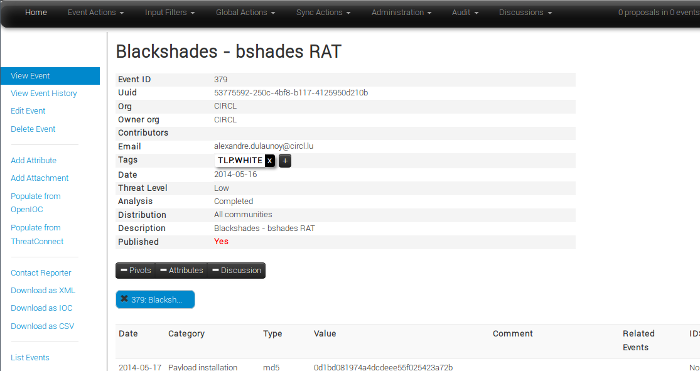
Task: Collapse the Attributes section
Action: point(182,270)
